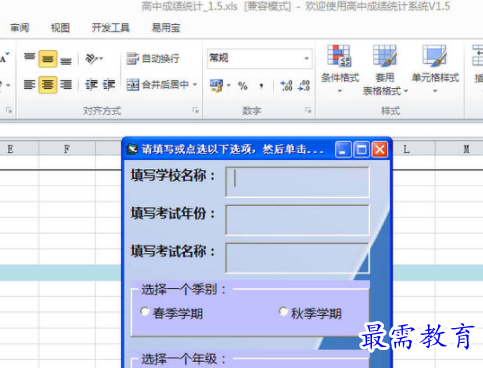Toggle 自动换行 wrap text
This screenshot has height=368, width=483.
153,59
